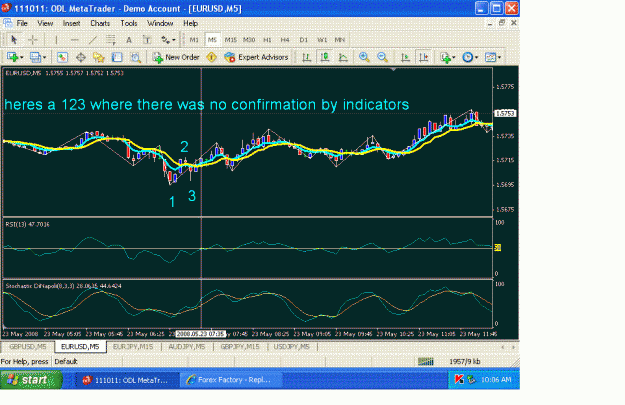
Task: Open the Charts menu
Action: click(x=100, y=23)
